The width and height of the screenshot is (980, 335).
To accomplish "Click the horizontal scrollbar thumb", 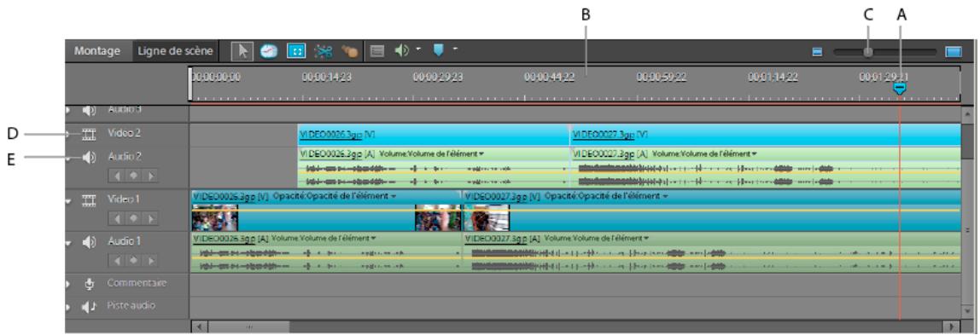I will 248,326.
